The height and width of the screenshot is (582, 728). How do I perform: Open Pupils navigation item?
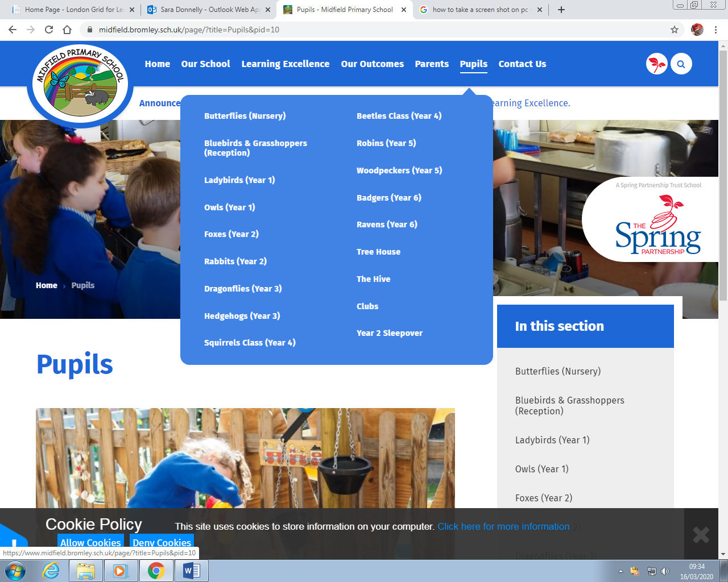point(474,64)
